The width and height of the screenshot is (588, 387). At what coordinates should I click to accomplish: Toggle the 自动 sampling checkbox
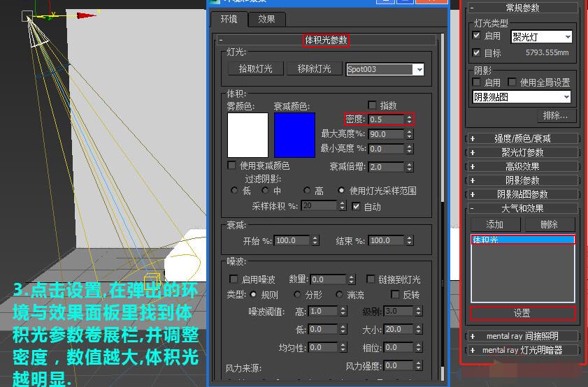pyautogui.click(x=357, y=207)
